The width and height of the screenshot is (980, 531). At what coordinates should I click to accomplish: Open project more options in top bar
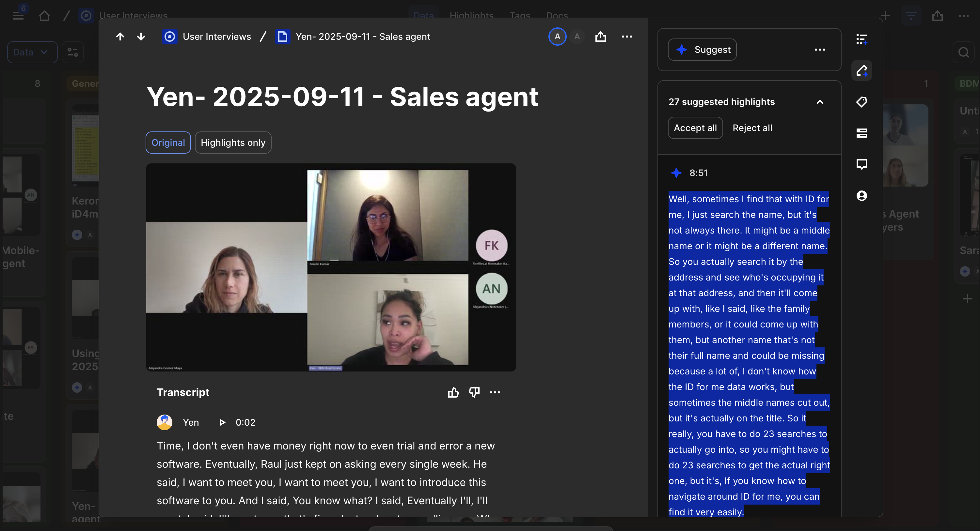[964, 16]
